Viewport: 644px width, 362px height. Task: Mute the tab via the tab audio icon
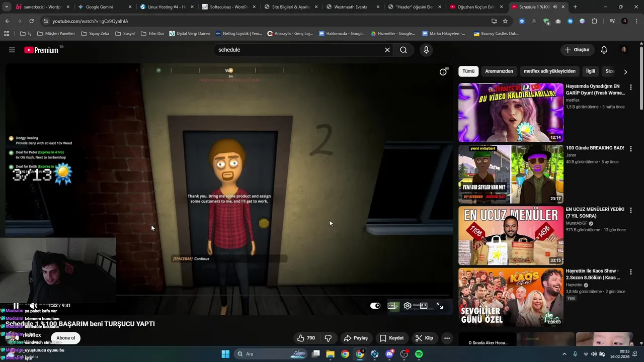coord(555,7)
